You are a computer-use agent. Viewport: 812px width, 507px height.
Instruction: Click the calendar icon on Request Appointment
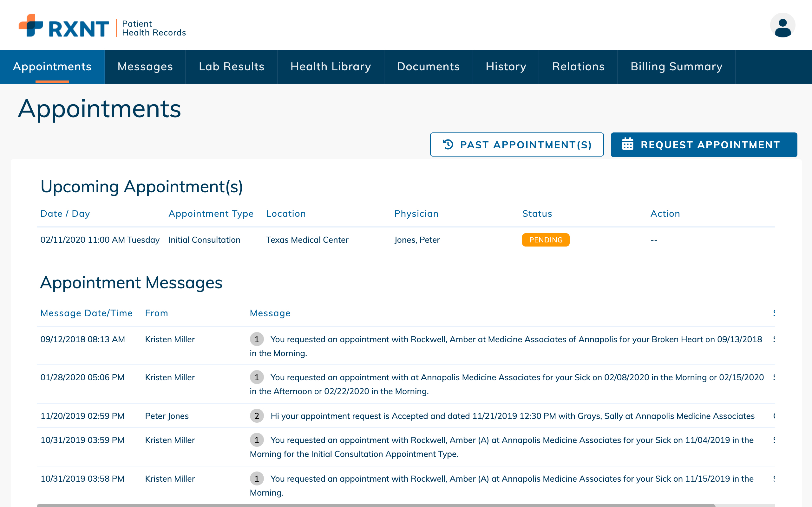click(628, 144)
